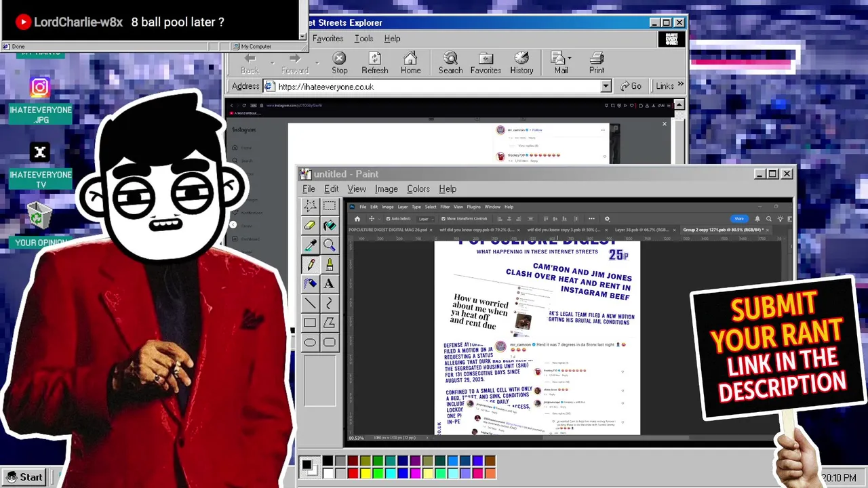Open the Edit menu in Paint
868x488 pixels.
pos(331,188)
